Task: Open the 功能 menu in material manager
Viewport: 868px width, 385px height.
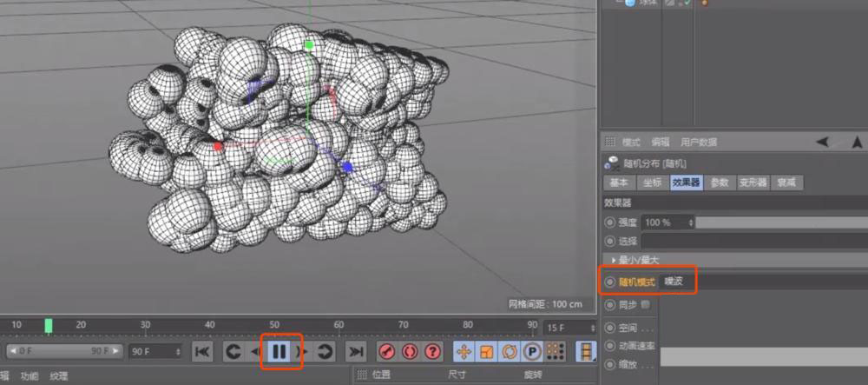Action: (30, 376)
